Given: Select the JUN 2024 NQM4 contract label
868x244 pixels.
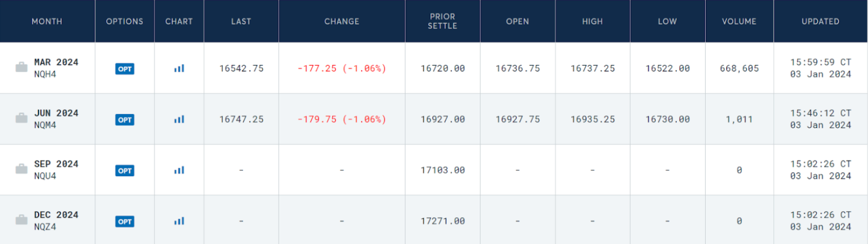Looking at the screenshot, I should tap(56, 118).
